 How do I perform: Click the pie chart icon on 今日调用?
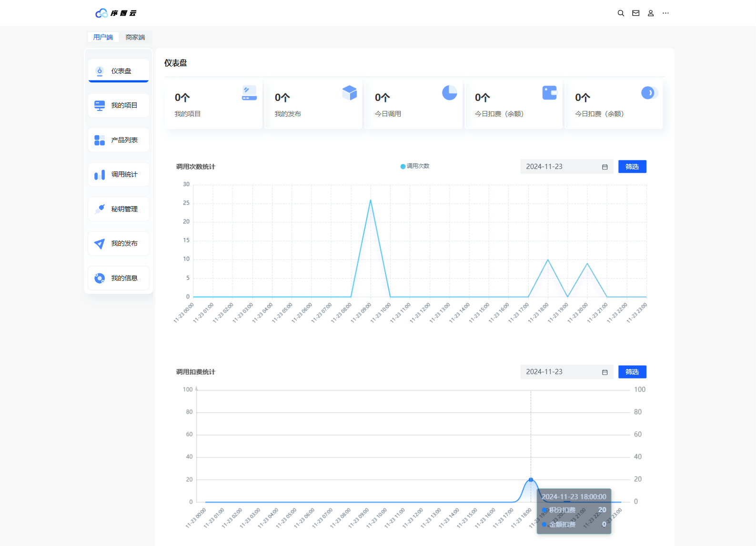450,93
